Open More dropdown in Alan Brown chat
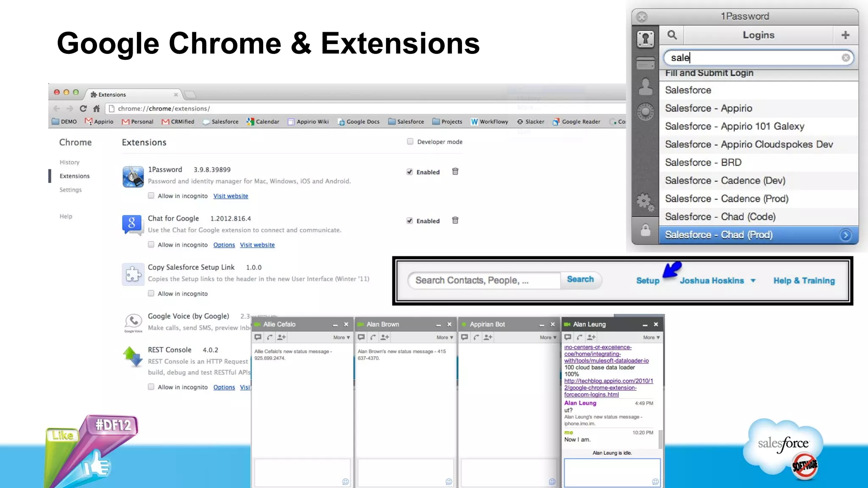Viewport: 868px width, 488px height. tap(445, 338)
